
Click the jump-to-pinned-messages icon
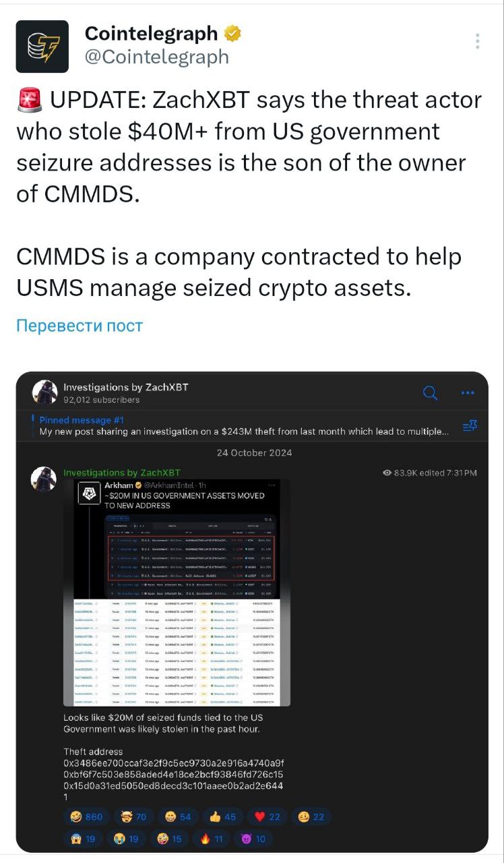coord(470,425)
